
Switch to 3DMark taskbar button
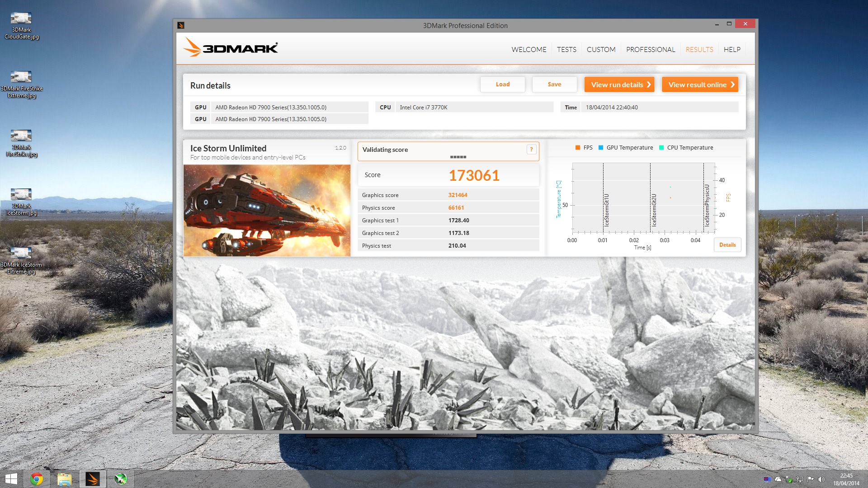[x=93, y=479]
